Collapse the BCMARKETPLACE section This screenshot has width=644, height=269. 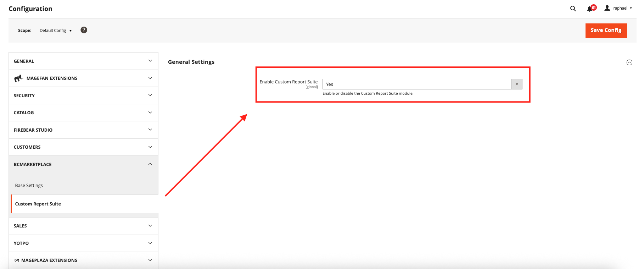pyautogui.click(x=83, y=164)
